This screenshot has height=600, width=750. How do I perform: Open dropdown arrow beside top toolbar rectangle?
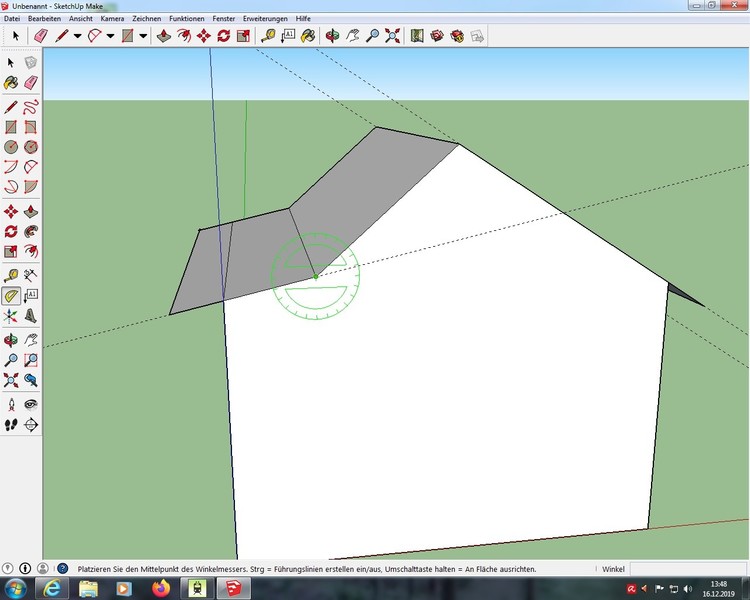point(143,36)
